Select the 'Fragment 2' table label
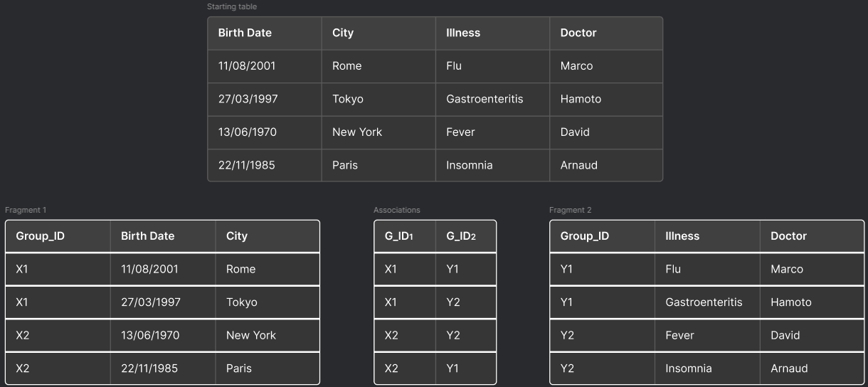The width and height of the screenshot is (868, 387). [570, 210]
